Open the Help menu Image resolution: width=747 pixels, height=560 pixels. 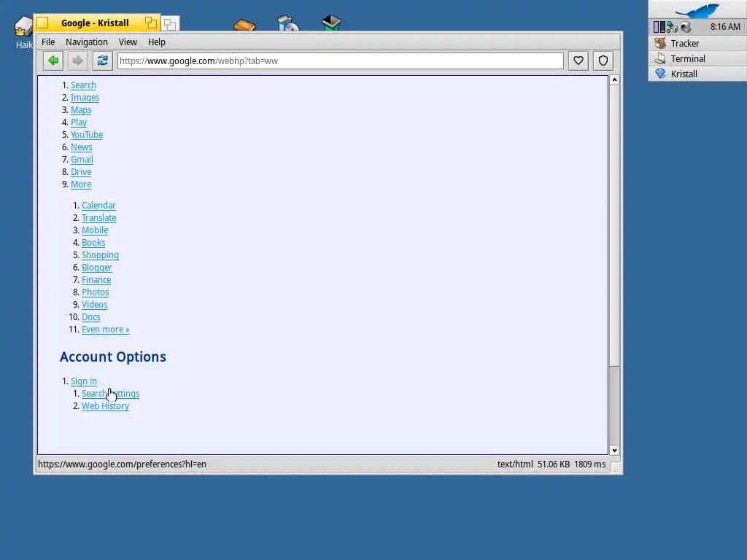point(156,42)
